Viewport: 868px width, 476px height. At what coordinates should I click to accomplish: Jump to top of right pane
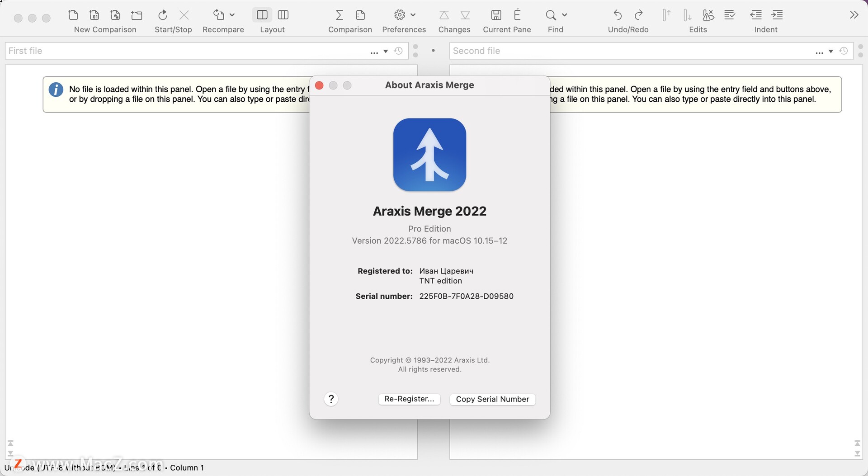click(857, 443)
